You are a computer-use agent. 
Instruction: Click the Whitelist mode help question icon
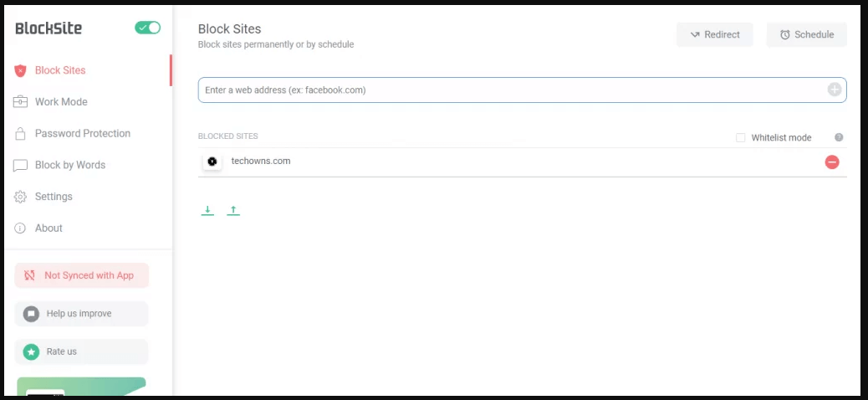839,137
